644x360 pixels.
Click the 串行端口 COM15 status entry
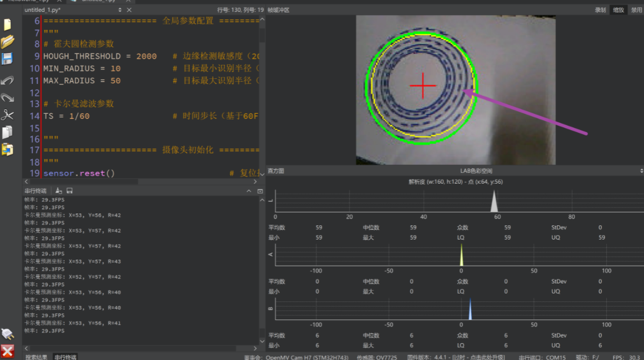coord(542,357)
